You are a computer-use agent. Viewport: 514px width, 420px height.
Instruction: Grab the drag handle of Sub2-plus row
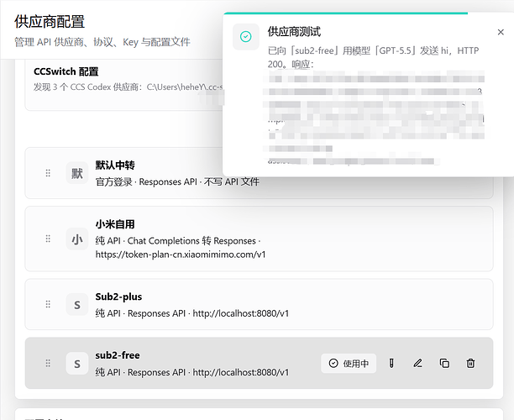(x=48, y=304)
